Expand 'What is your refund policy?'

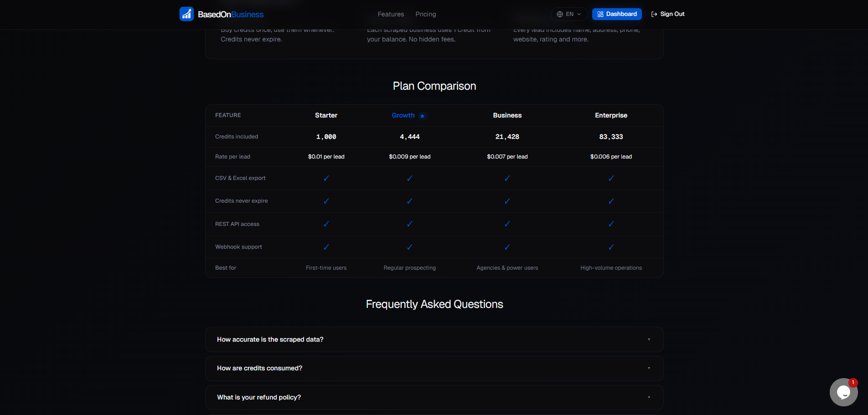tap(434, 397)
